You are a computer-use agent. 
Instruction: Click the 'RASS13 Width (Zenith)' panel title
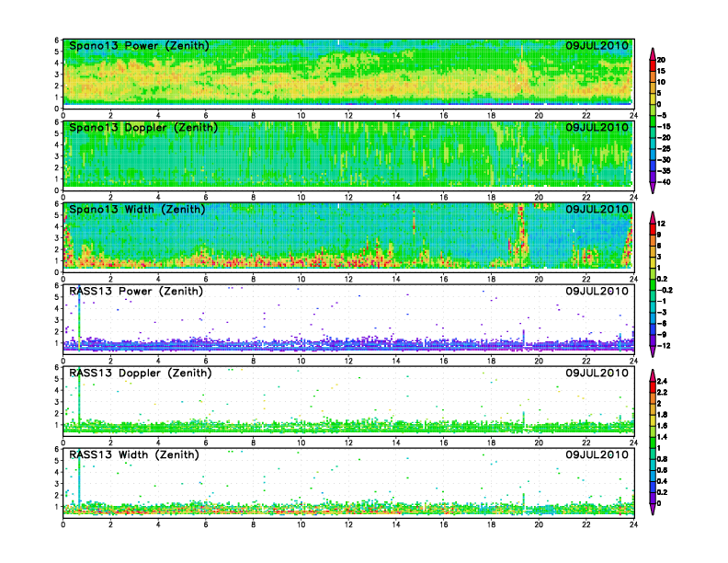pyautogui.click(x=134, y=454)
